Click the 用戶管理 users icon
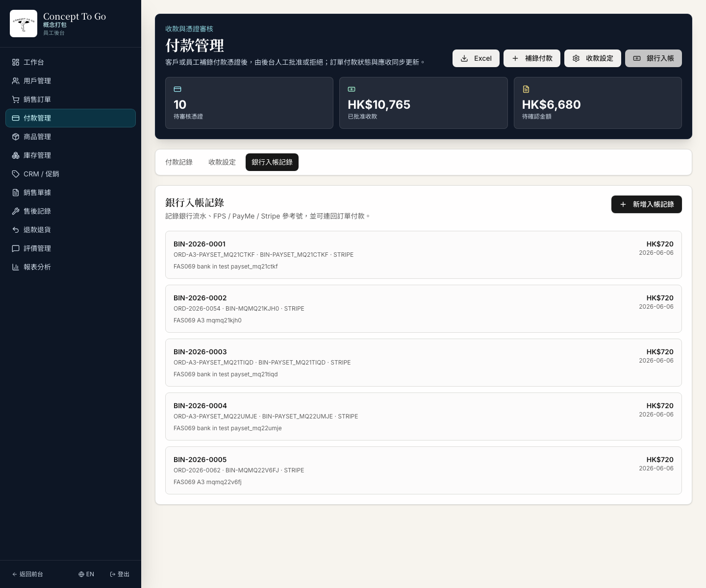Screen dimensions: 706x588 click(x=16, y=81)
